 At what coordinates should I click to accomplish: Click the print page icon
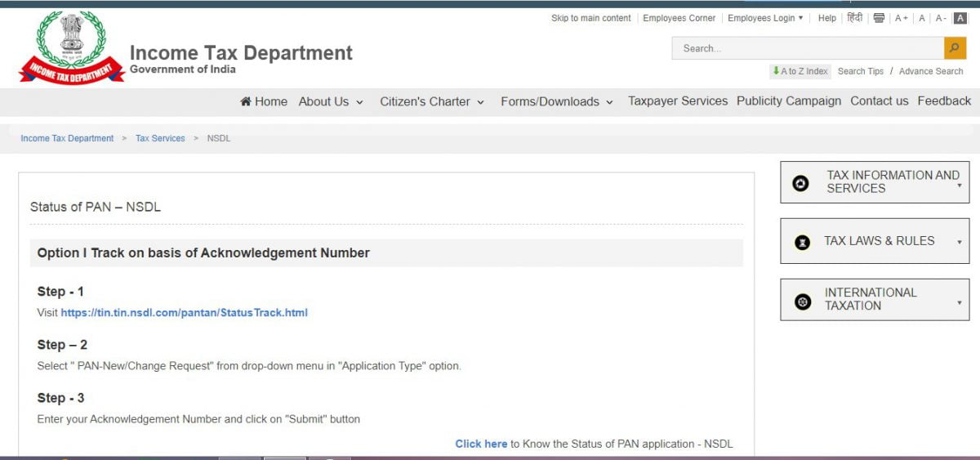pyautogui.click(x=879, y=18)
